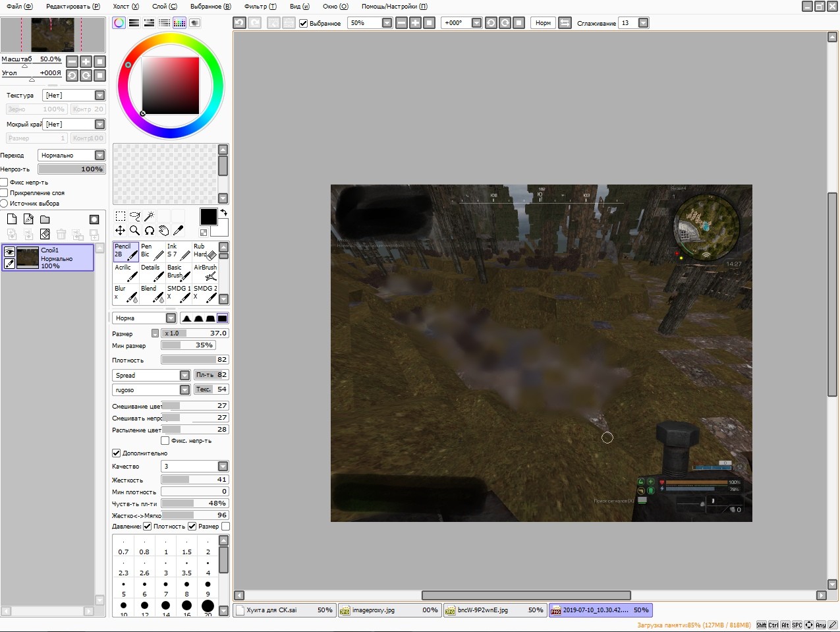Image resolution: width=840 pixels, height=632 pixels.
Task: Select the Acrilic brush
Action: pyautogui.click(x=126, y=273)
